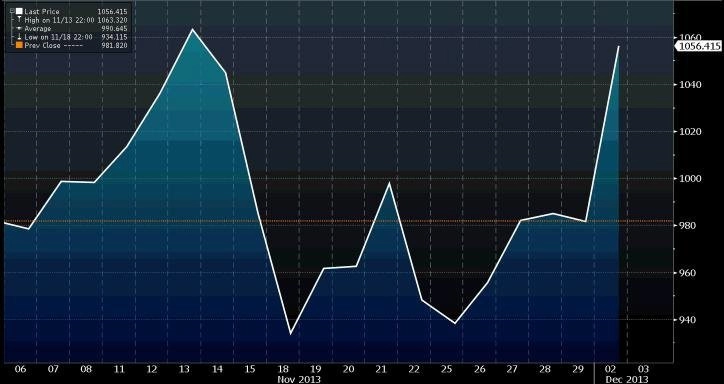Click the date label 15 on axis

(x=250, y=369)
